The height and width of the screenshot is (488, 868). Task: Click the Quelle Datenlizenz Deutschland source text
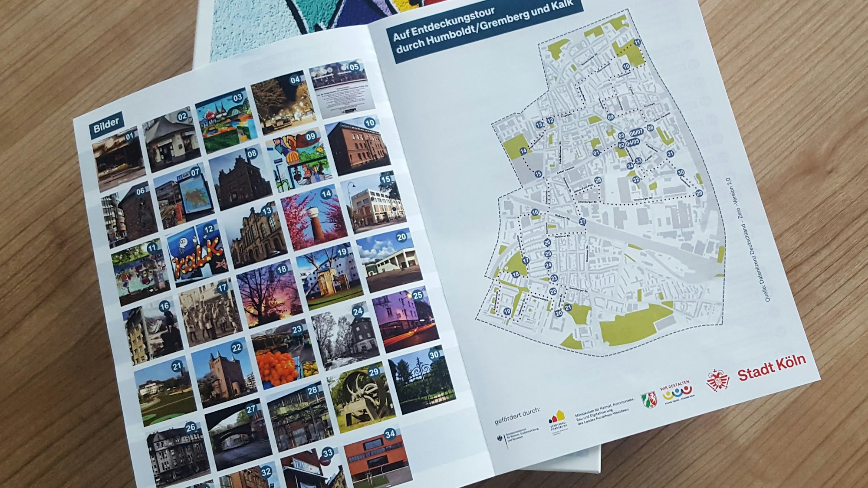pyautogui.click(x=748, y=239)
